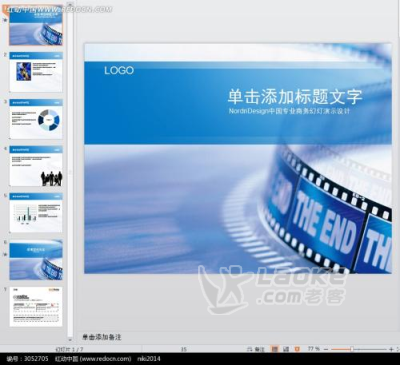Click the notes area 单击添加备注
Image resolution: width=400 pixels, height=365 pixels.
102,337
